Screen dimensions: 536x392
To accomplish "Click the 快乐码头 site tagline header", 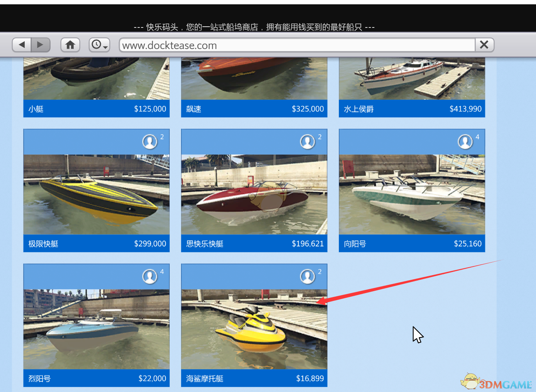I will point(254,27).
